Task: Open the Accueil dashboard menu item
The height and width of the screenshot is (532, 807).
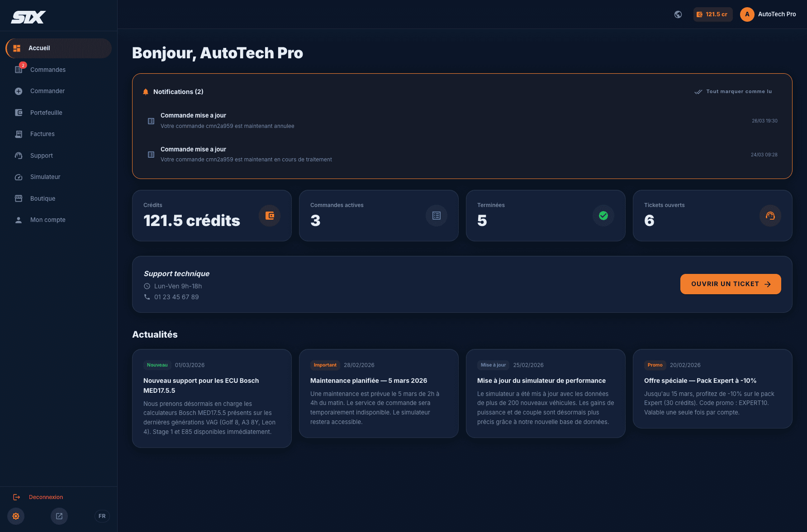Action: pos(59,48)
